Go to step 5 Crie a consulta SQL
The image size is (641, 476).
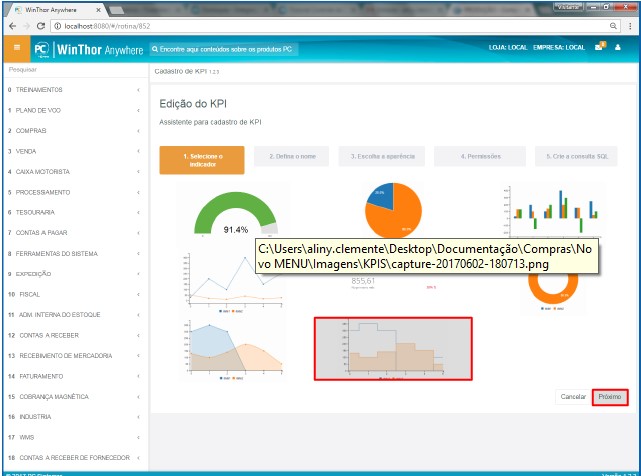[576, 156]
